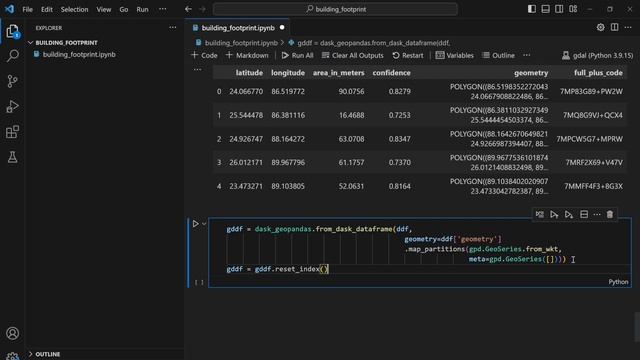Open notebook toolbar overflow ellipsis
Image resolution: width=640 pixels, height=360 pixels.
click(527, 55)
